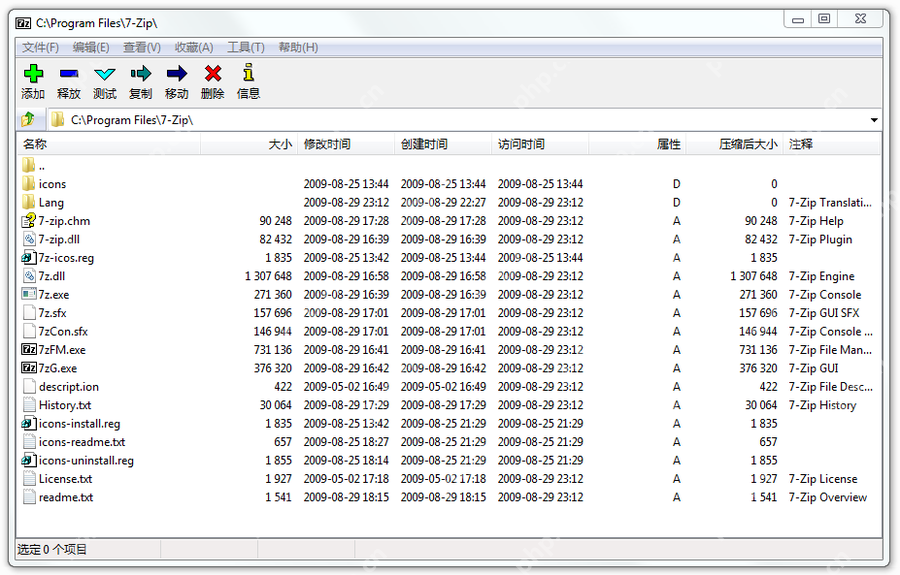Sort by the 压缩后大小 column header
The image size is (900, 575).
[x=734, y=144]
